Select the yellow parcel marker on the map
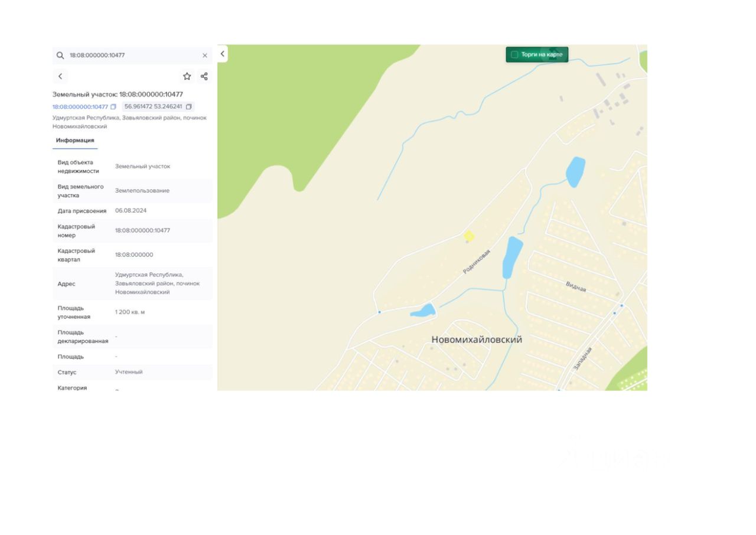This screenshot has width=756, height=535. pyautogui.click(x=469, y=236)
